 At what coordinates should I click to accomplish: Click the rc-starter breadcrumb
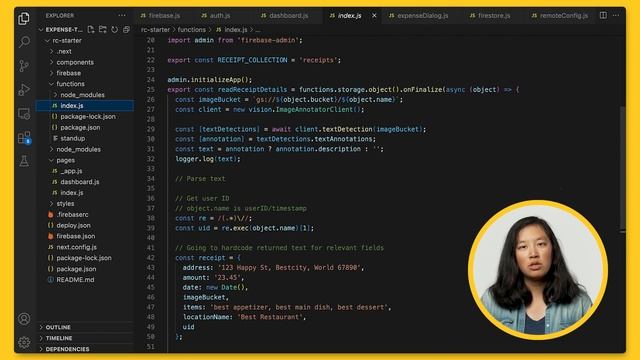tap(155, 30)
